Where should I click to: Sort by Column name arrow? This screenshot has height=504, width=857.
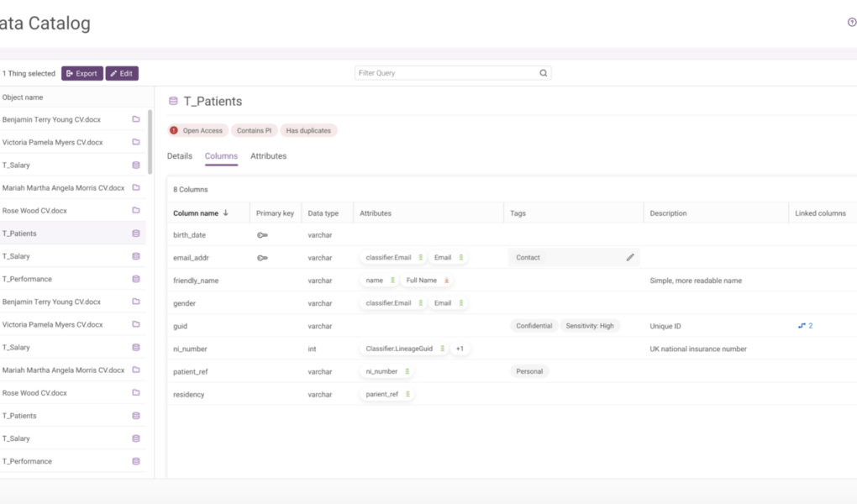point(226,213)
